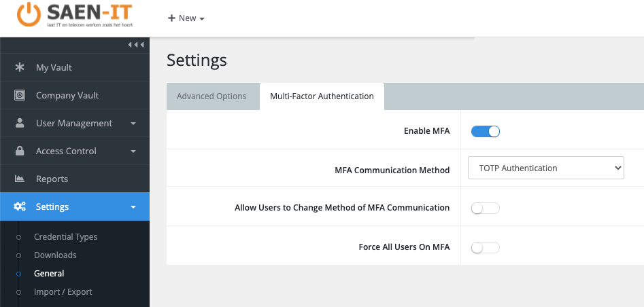Turn on Force All Users On MFA
Screen dimensions: 644x307
[486, 247]
